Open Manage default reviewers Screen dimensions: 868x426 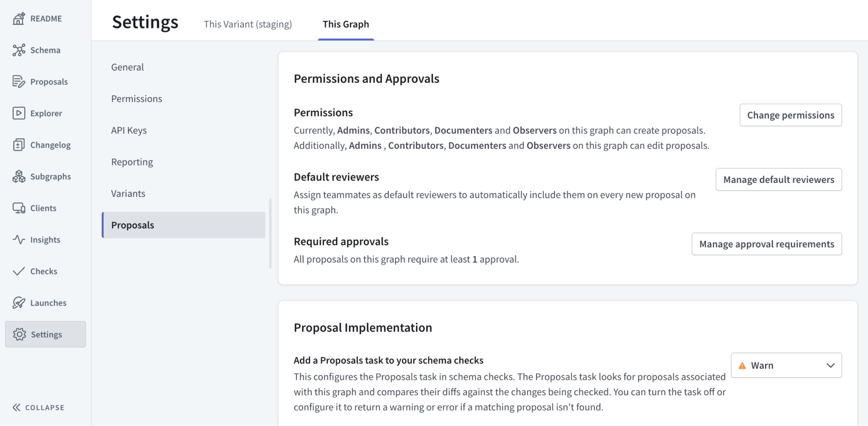[778, 179]
